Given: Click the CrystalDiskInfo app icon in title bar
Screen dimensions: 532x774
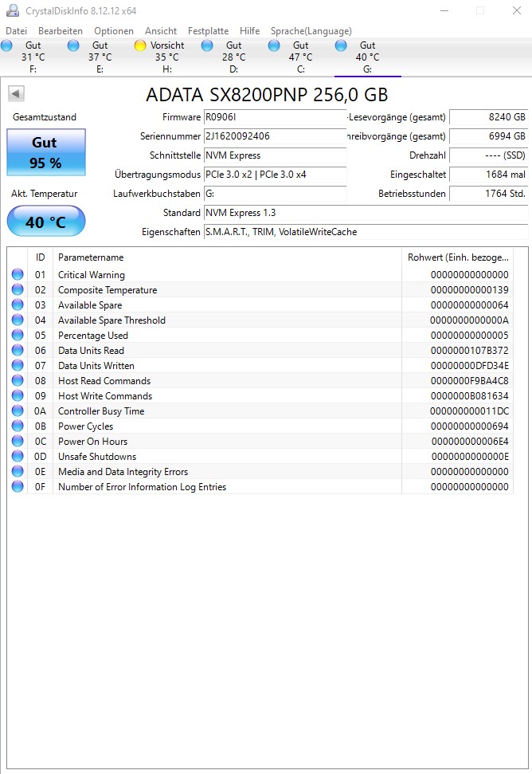Looking at the screenshot, I should [x=13, y=10].
